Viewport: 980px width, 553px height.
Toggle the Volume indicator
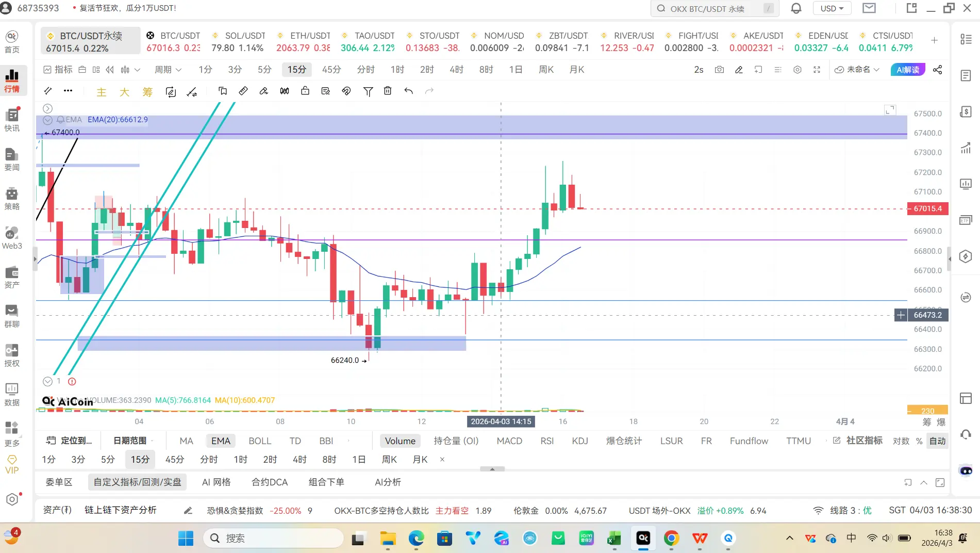point(400,441)
